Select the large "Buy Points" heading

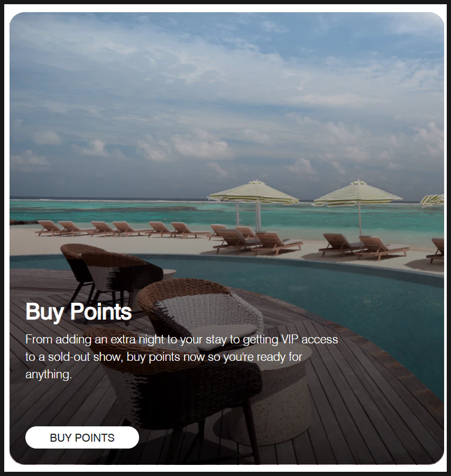tap(78, 312)
